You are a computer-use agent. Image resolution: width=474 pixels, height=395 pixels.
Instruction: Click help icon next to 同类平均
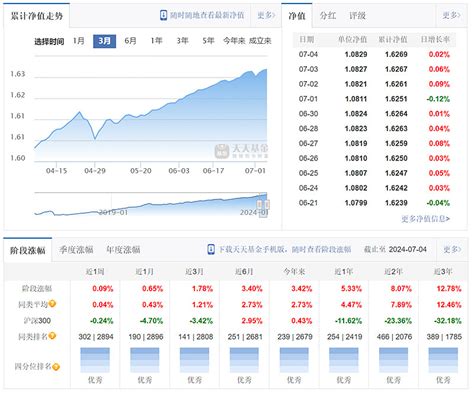click(x=52, y=304)
